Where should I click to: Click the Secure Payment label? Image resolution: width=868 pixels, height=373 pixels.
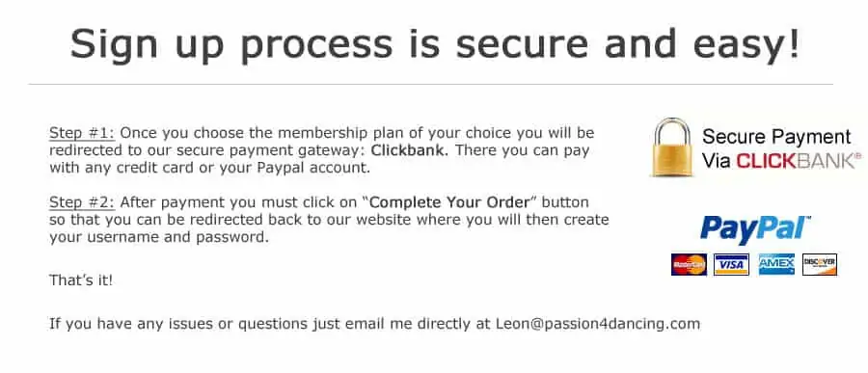(776, 136)
